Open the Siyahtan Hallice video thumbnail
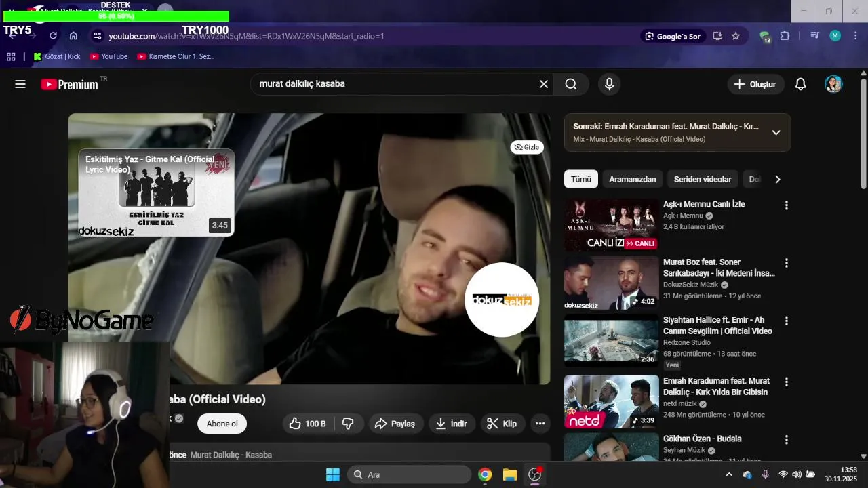Image resolution: width=868 pixels, height=488 pixels. (612, 341)
